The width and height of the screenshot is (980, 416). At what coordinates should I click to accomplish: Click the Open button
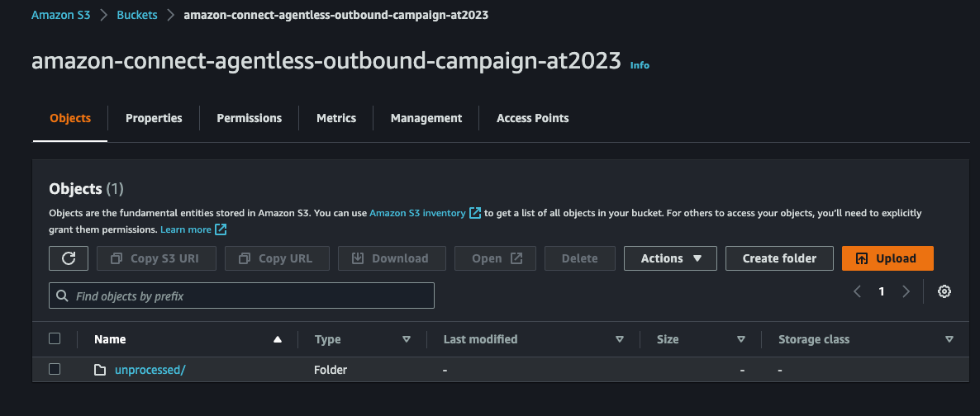(495, 258)
